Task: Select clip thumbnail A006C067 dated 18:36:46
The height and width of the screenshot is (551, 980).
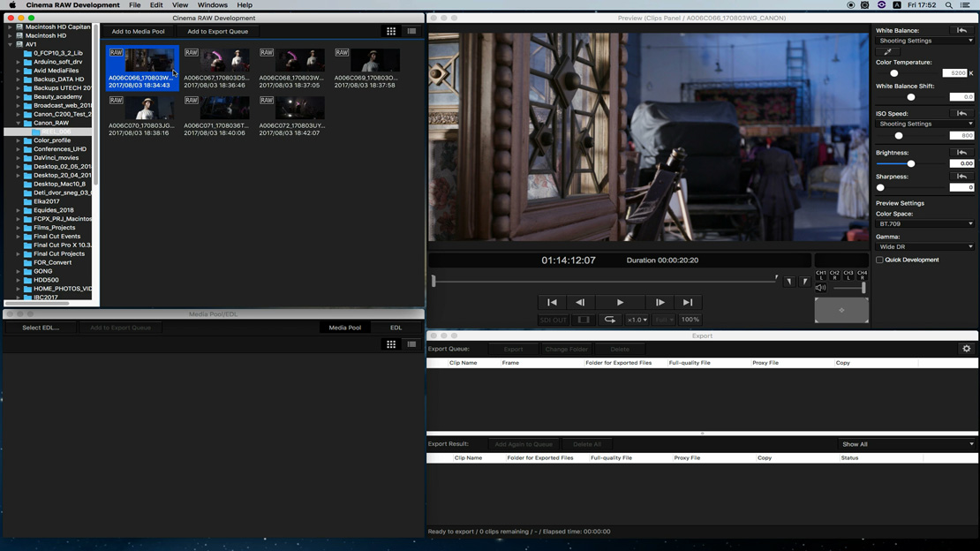Action: [216, 68]
